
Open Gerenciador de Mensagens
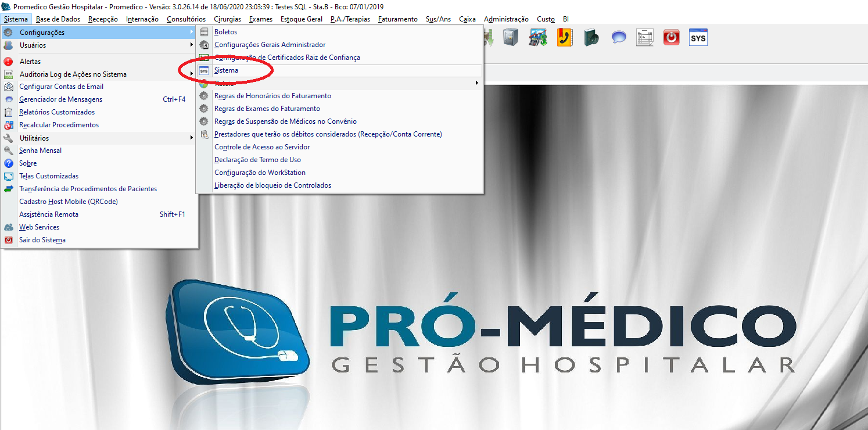(99, 99)
